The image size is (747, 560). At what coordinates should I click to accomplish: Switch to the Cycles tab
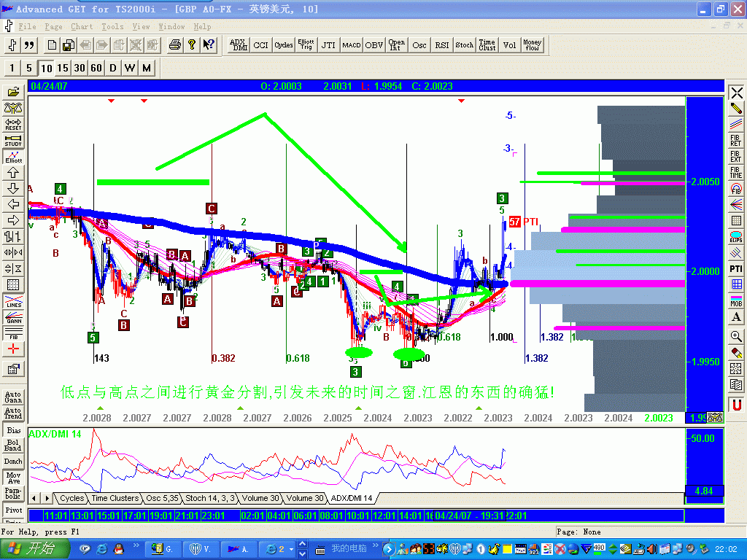coord(71,498)
